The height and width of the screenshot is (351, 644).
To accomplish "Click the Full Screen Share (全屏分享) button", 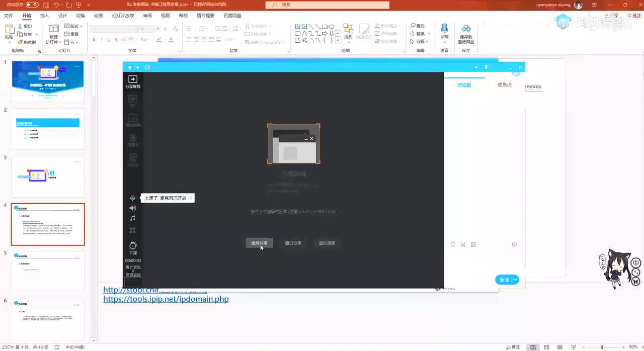I will (260, 243).
